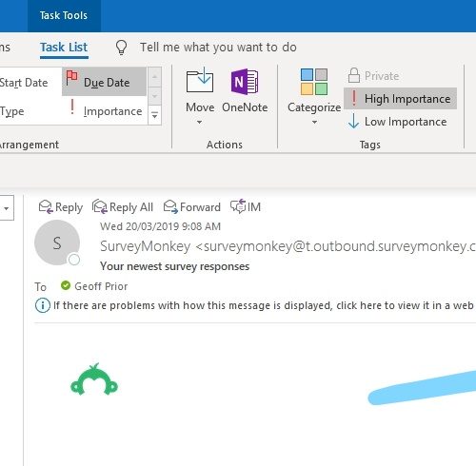Screen dimensions: 476x466
Task: Click the Tell me what you want field
Action: (x=218, y=48)
